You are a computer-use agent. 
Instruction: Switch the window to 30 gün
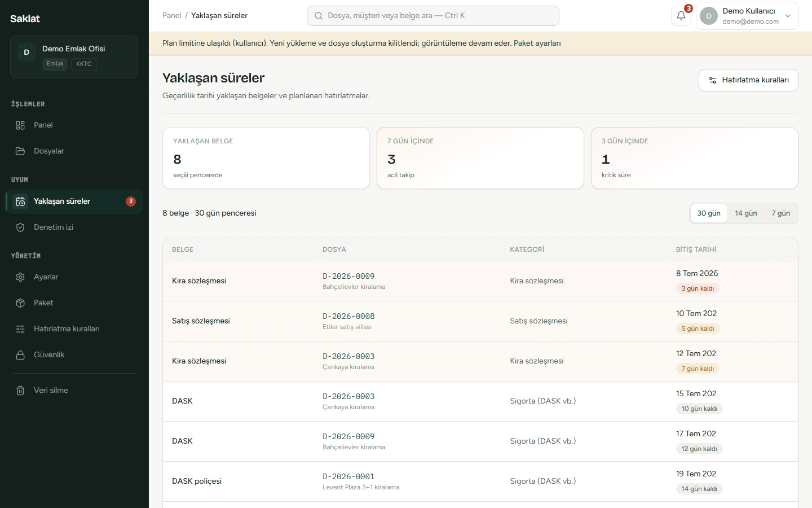pyautogui.click(x=709, y=213)
